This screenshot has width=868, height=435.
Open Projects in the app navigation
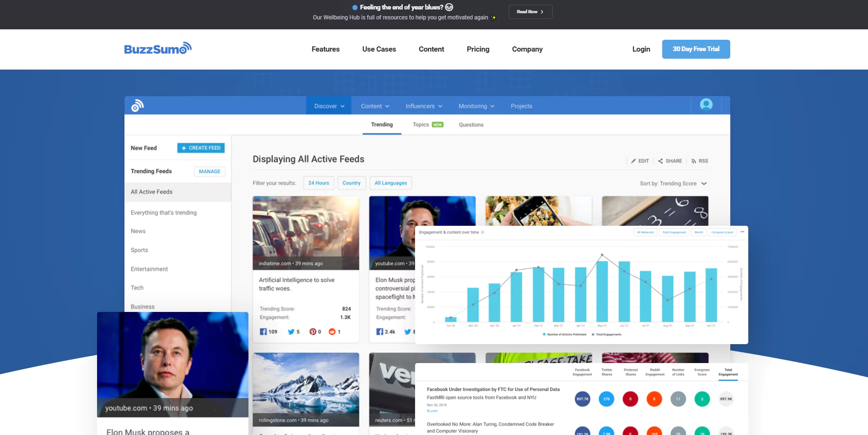point(522,106)
